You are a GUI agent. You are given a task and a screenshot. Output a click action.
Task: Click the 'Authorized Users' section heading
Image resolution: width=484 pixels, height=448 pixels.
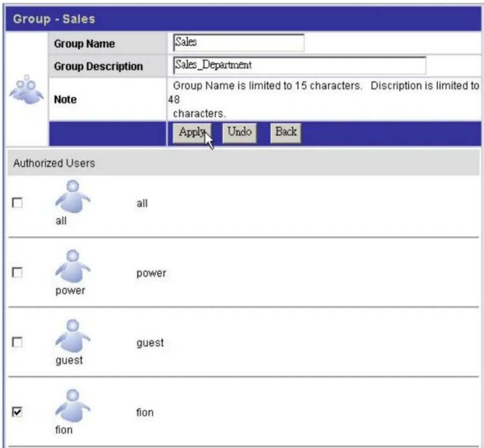(x=54, y=163)
